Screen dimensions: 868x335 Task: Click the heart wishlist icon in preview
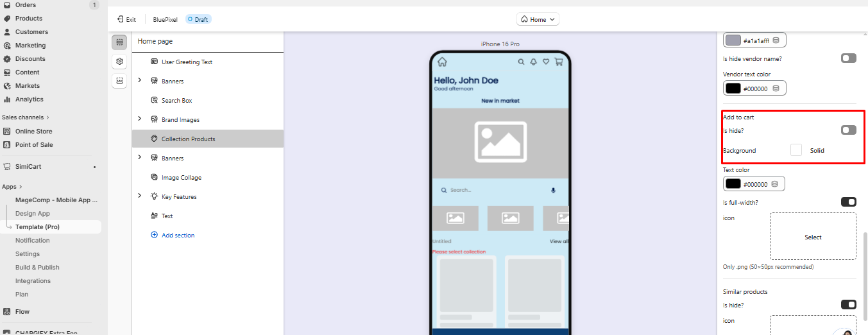pos(546,62)
